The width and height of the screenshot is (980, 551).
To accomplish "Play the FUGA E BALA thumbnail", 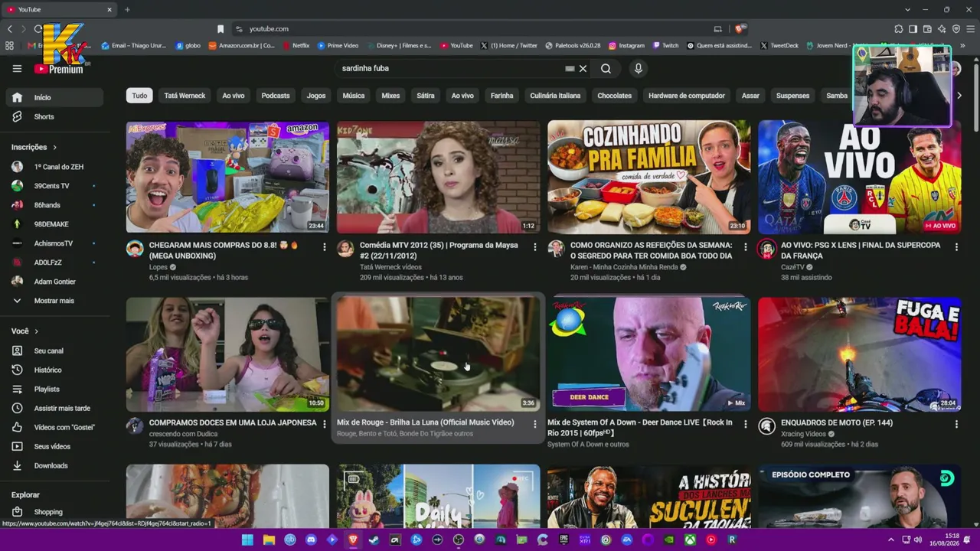I will pyautogui.click(x=860, y=354).
